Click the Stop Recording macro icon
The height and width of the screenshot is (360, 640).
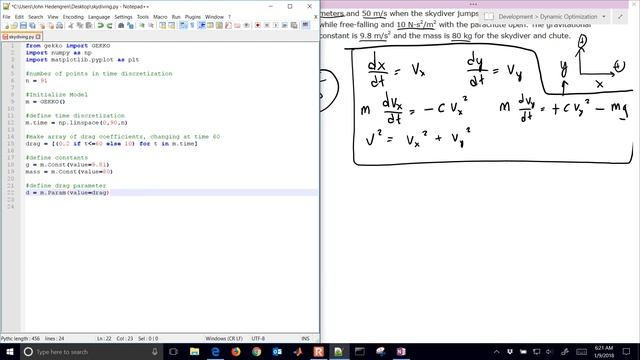[267, 25]
